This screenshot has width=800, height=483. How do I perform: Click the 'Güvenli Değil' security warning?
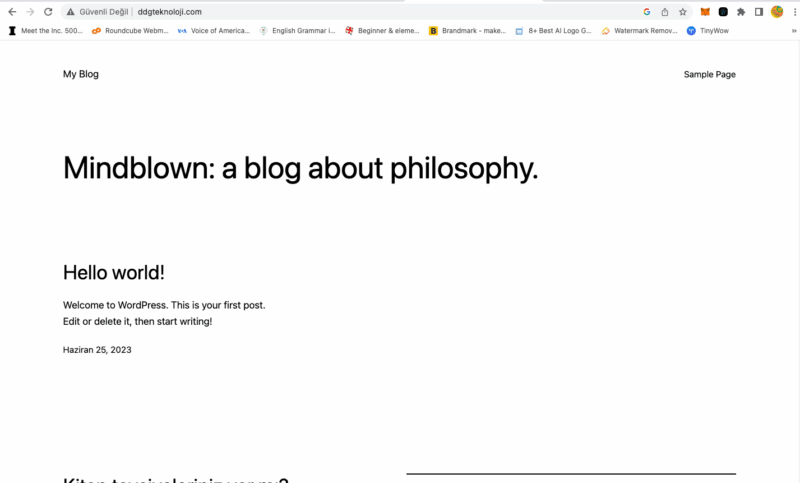coord(104,12)
